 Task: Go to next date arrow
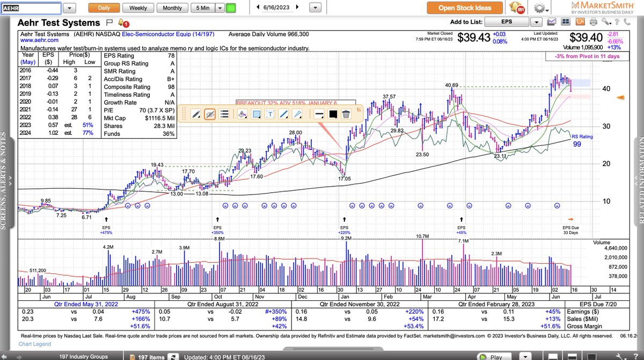tap(298, 7)
